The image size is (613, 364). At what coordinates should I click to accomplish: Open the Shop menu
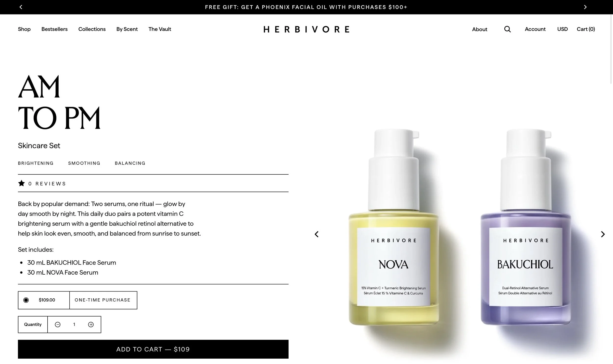[24, 29]
